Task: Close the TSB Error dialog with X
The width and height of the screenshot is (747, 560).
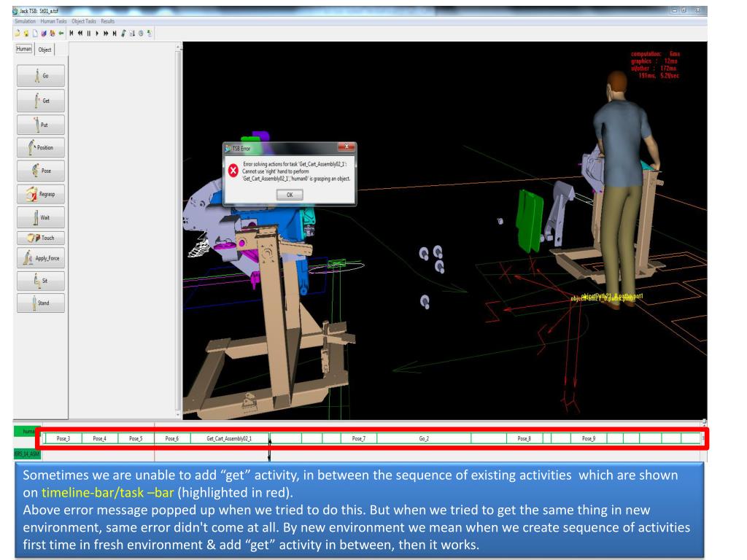Action: click(x=345, y=147)
